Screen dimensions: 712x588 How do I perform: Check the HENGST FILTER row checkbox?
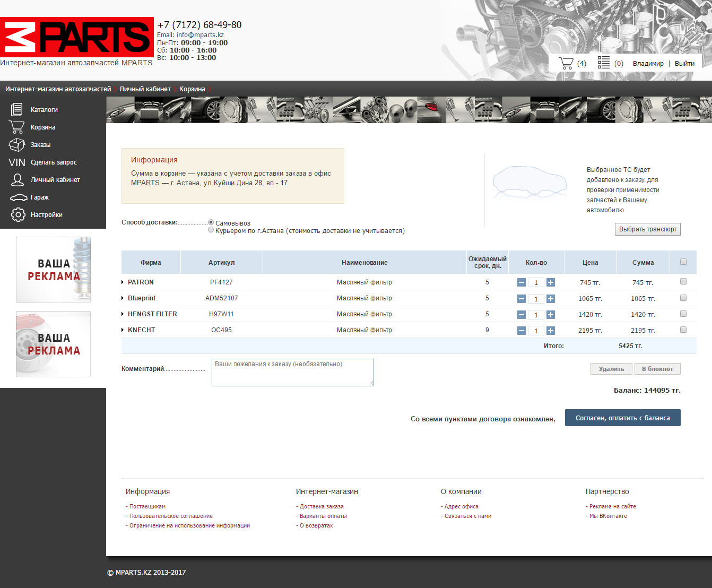[683, 314]
